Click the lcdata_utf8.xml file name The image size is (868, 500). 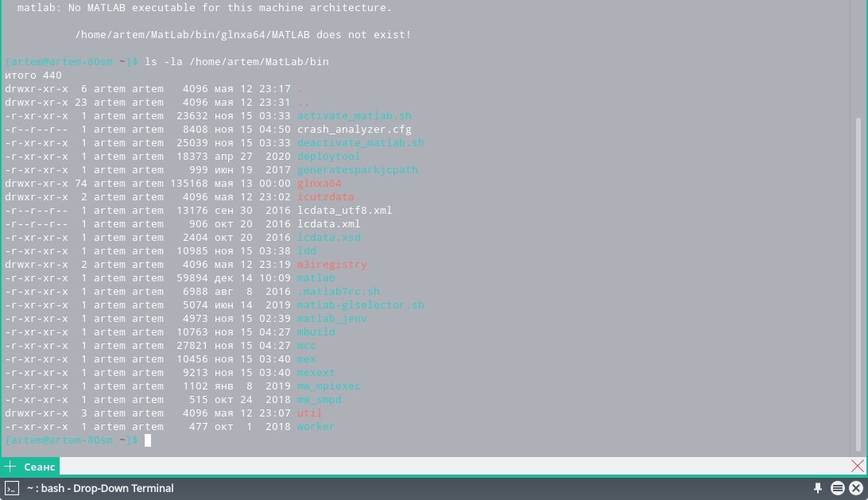click(345, 211)
